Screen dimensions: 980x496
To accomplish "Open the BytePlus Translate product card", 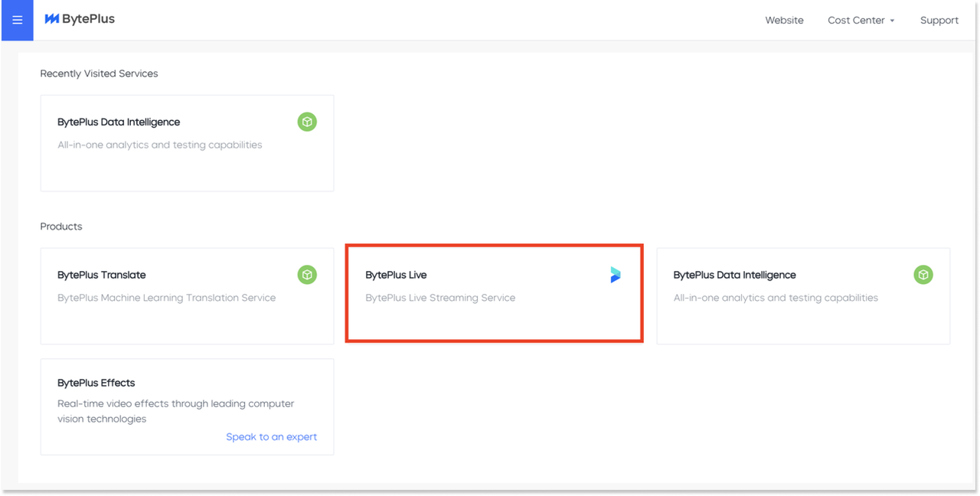I will click(187, 296).
